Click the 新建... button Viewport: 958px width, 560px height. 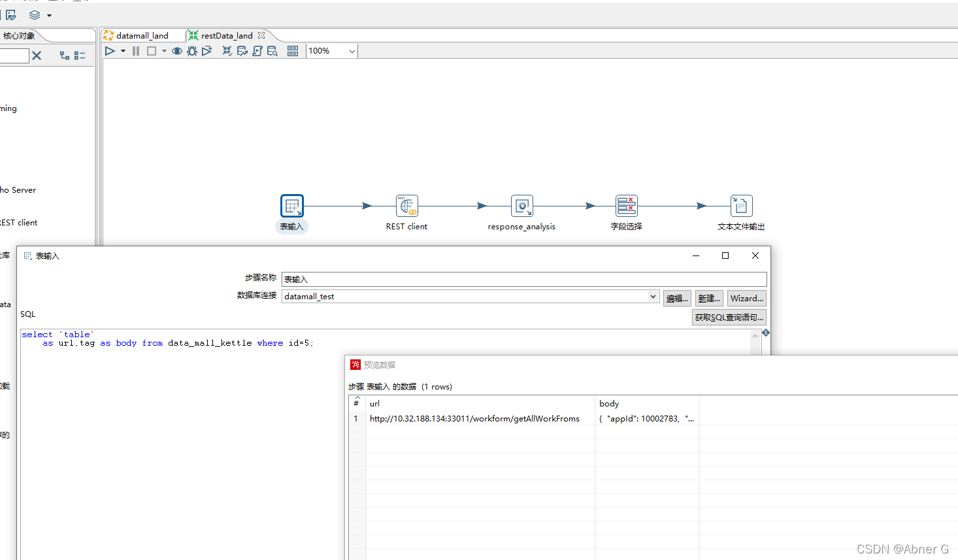(709, 298)
